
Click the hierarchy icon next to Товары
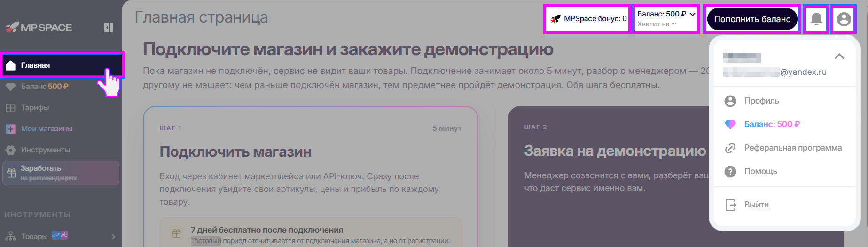click(10, 236)
